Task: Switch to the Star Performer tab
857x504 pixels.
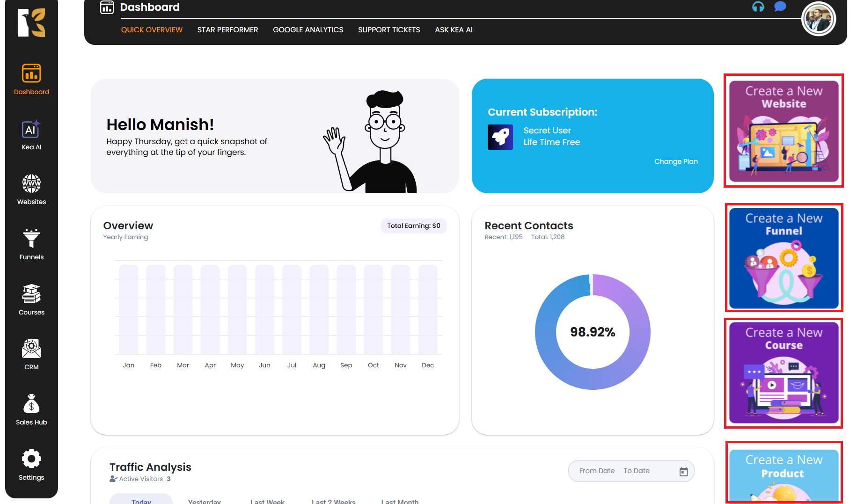Action: point(227,30)
